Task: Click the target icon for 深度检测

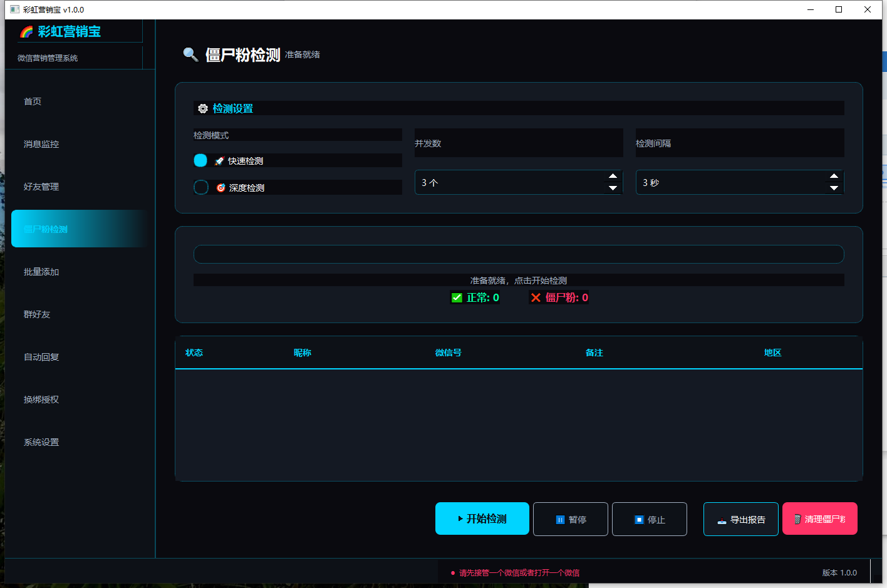Action: 220,188
